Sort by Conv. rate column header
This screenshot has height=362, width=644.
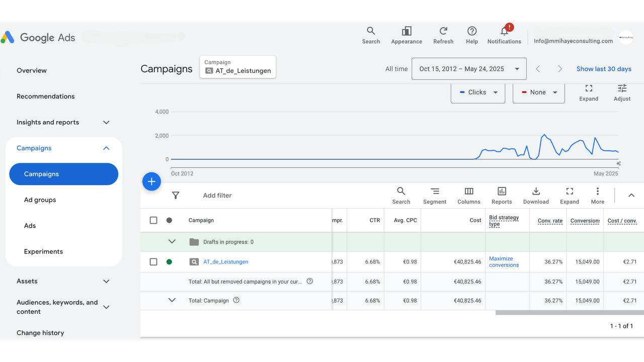click(550, 221)
